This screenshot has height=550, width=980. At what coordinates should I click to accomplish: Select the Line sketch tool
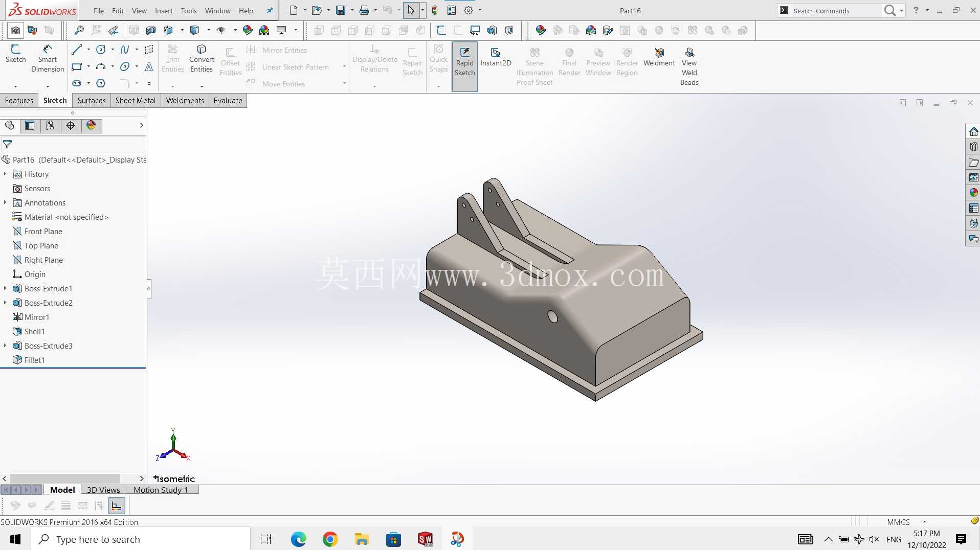77,50
